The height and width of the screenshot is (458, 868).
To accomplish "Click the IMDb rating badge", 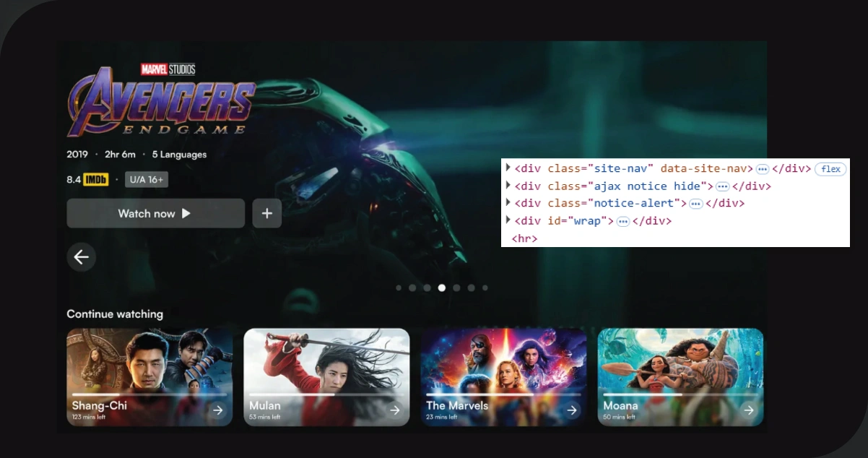I will (95, 180).
